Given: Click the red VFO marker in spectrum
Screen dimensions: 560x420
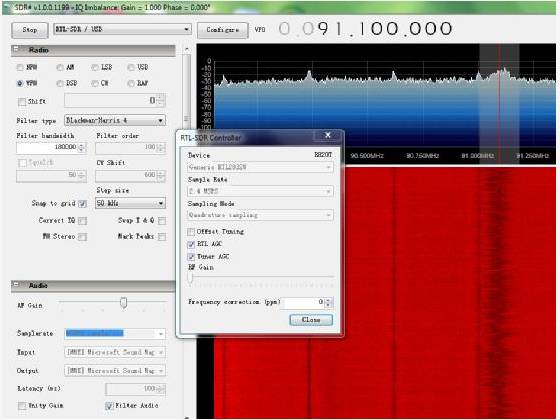Looking at the screenshot, I should click(x=499, y=104).
